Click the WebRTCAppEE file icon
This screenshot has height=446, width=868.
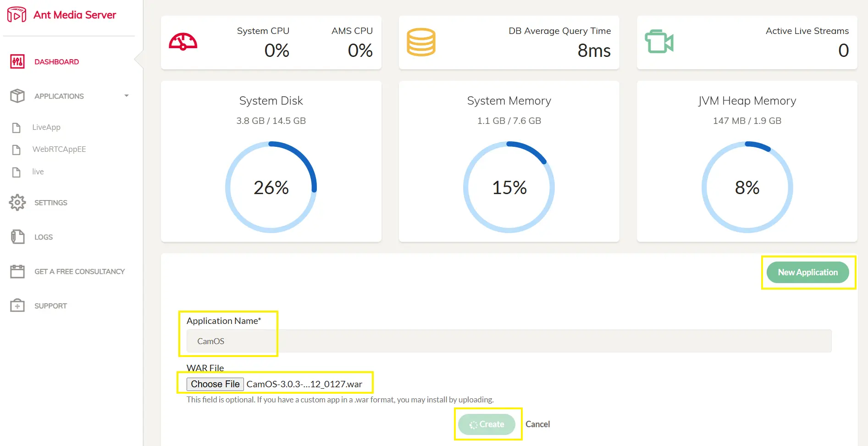[x=17, y=150]
